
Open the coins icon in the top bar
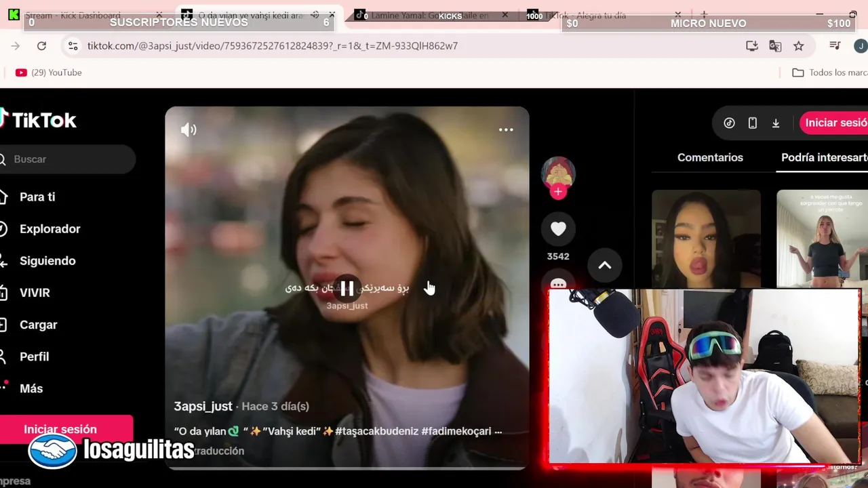coord(729,123)
